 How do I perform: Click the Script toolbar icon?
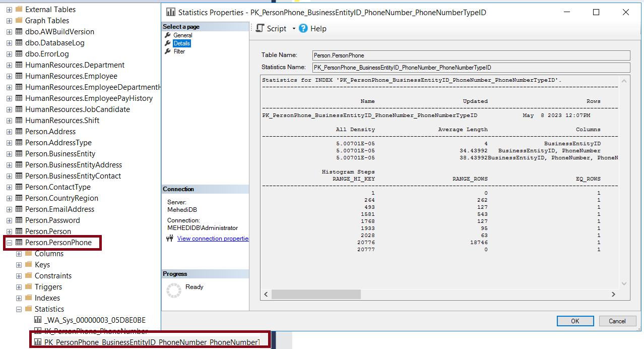tap(260, 29)
